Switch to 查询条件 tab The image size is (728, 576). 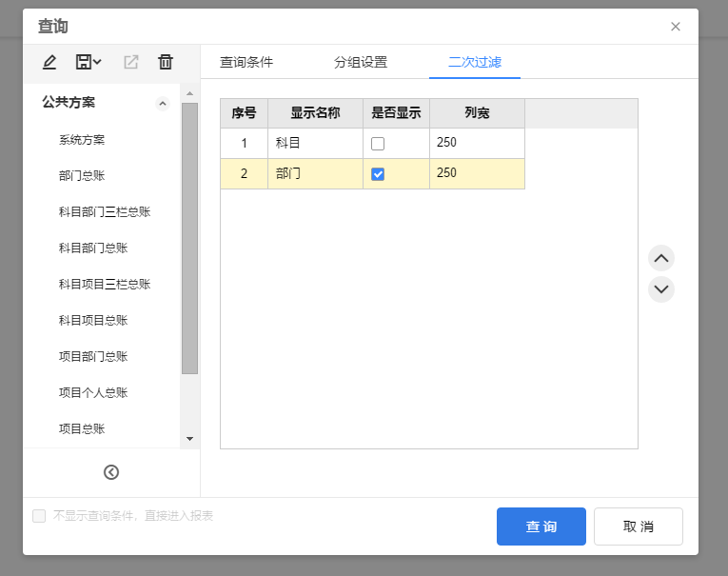(x=246, y=62)
